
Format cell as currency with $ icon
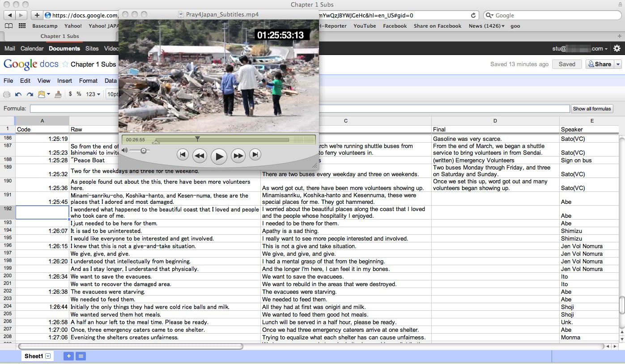tap(70, 94)
